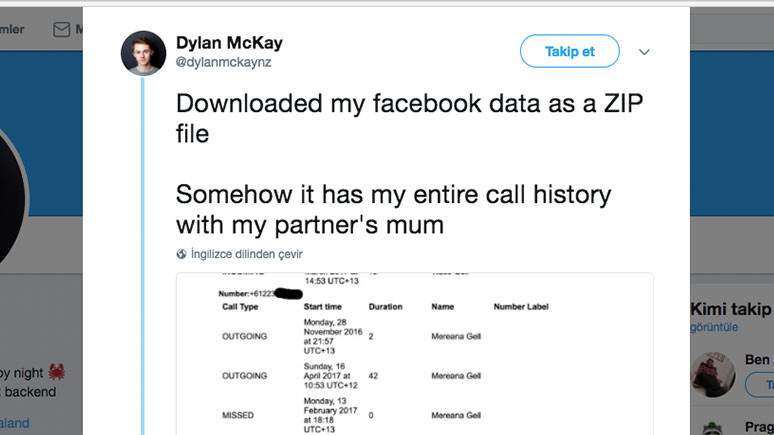Open the Dylan McKay name link
Screen dimensions: 774x435
[x=229, y=43]
